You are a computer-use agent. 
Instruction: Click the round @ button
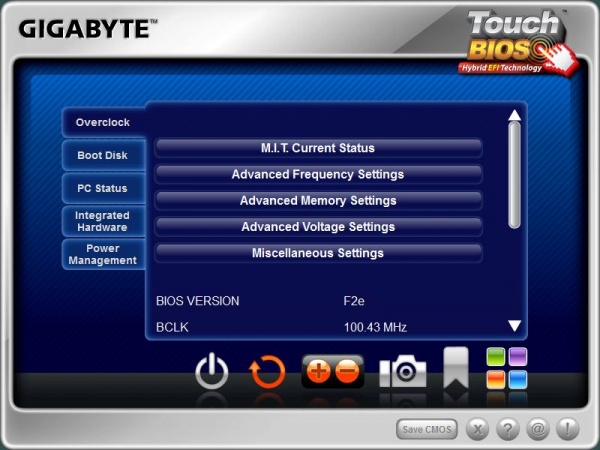point(538,429)
